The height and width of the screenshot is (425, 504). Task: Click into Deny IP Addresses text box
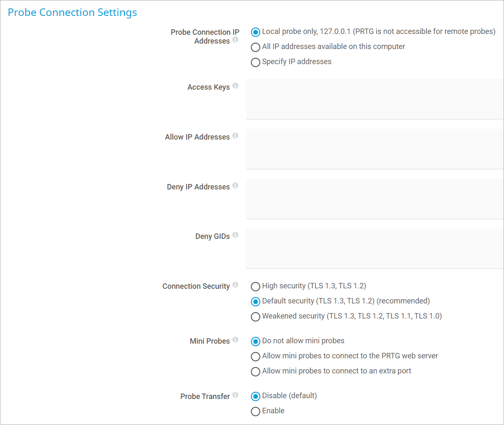(x=375, y=199)
